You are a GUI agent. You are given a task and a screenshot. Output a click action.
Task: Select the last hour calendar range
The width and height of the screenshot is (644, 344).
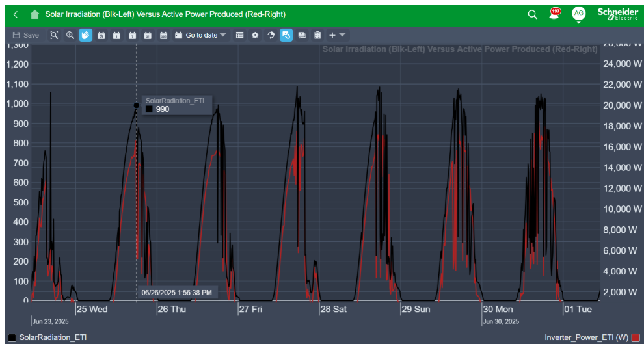click(101, 35)
